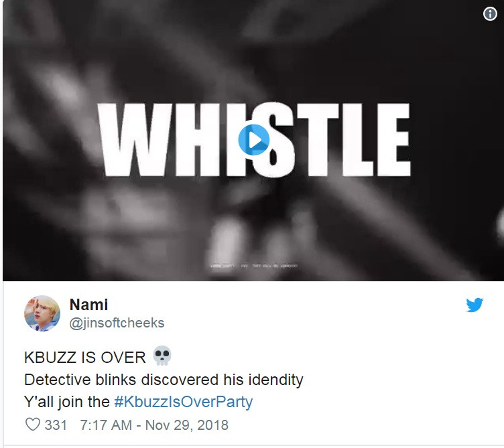Click the KBUZZ IS OVER text
504x448 pixels.
tap(85, 358)
